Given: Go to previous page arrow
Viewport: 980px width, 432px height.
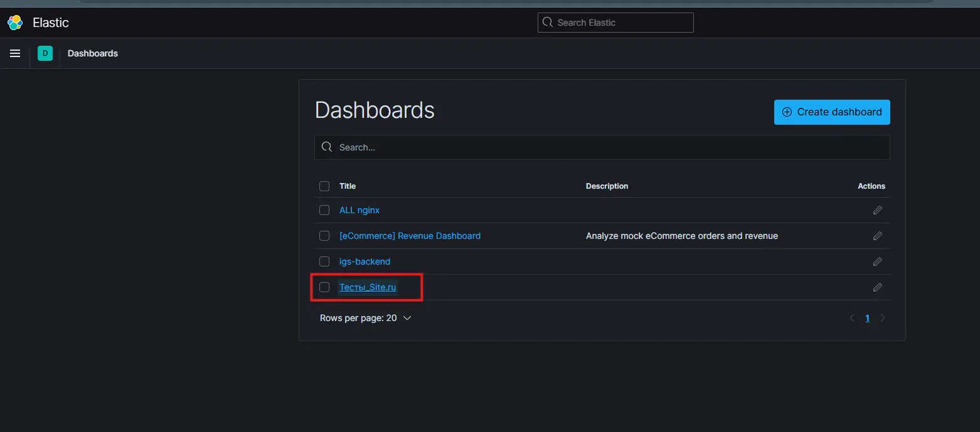Looking at the screenshot, I should pos(852,318).
